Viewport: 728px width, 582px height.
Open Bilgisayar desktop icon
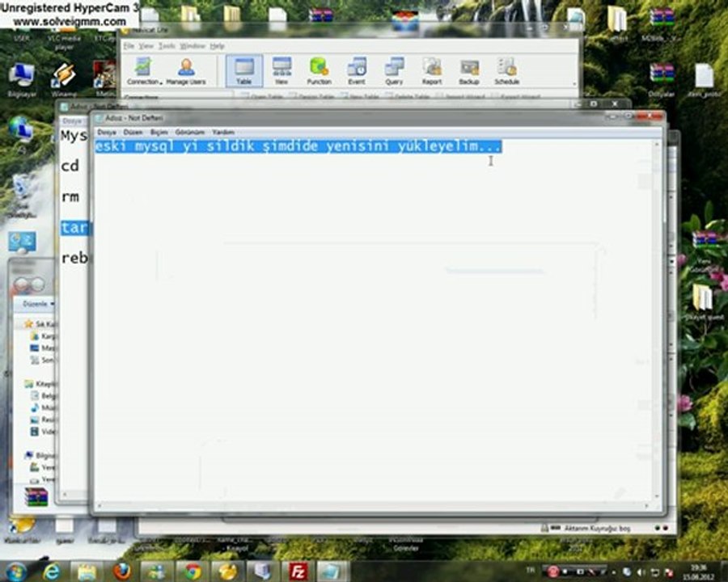tap(21, 79)
